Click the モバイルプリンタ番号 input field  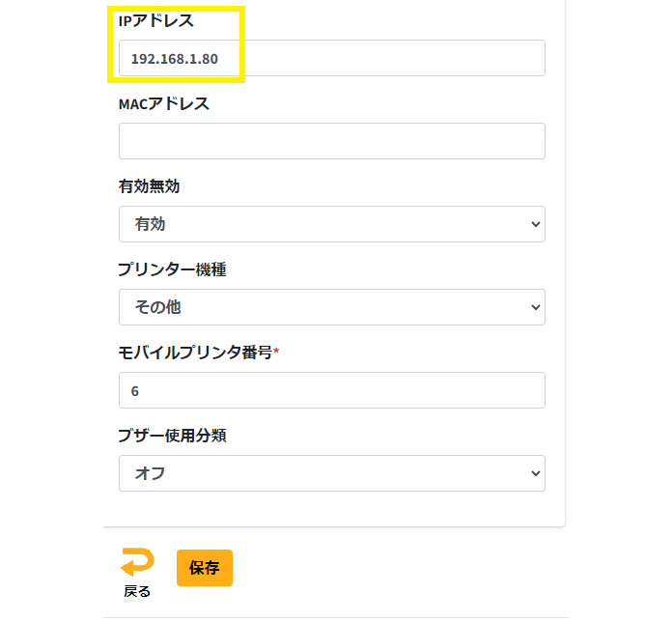tap(331, 390)
